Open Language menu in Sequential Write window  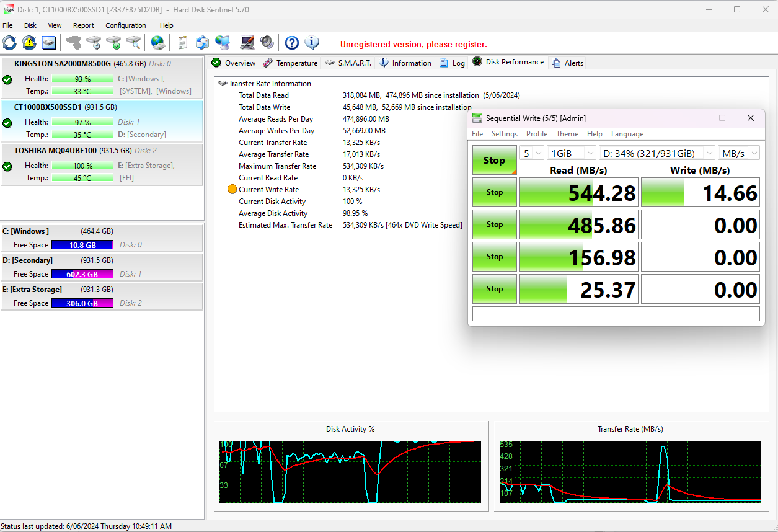point(627,134)
